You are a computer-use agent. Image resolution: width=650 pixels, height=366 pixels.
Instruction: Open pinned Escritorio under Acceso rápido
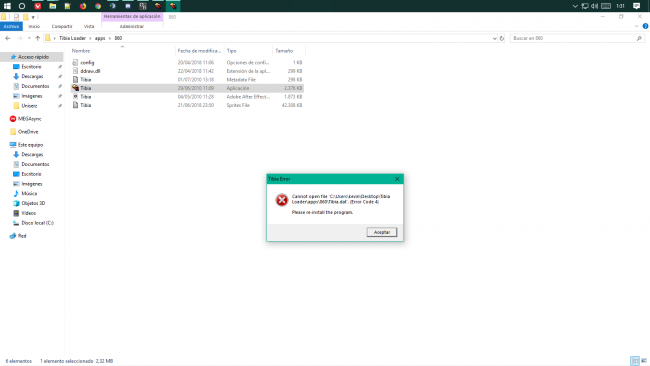31,66
